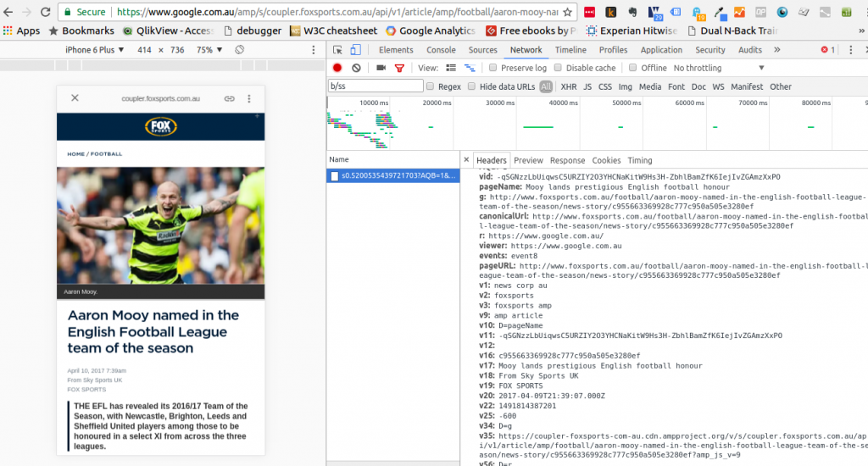This screenshot has height=466, width=868.
Task: Open Google Analytics bookmark
Action: coord(431,31)
